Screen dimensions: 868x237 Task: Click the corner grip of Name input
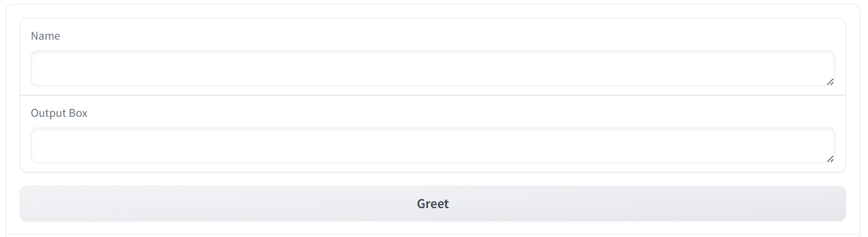pyautogui.click(x=830, y=82)
